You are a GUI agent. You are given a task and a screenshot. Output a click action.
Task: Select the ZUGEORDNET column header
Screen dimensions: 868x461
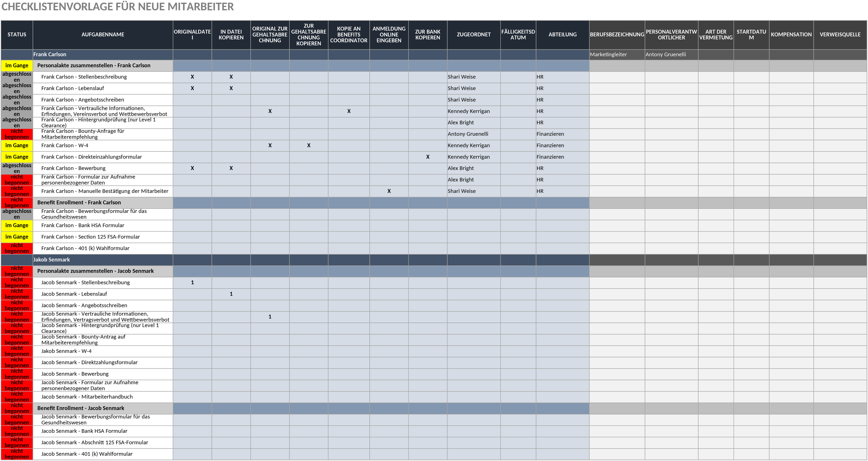[474, 35]
